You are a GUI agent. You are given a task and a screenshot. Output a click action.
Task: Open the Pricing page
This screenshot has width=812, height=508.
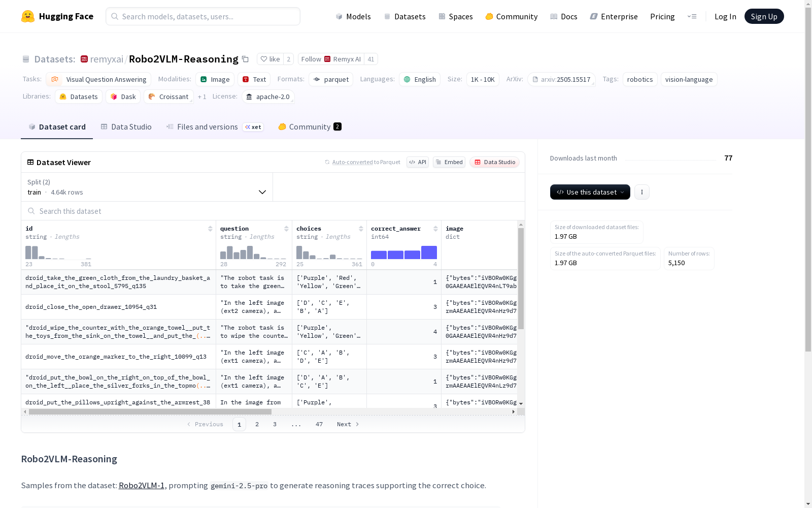[x=662, y=16]
